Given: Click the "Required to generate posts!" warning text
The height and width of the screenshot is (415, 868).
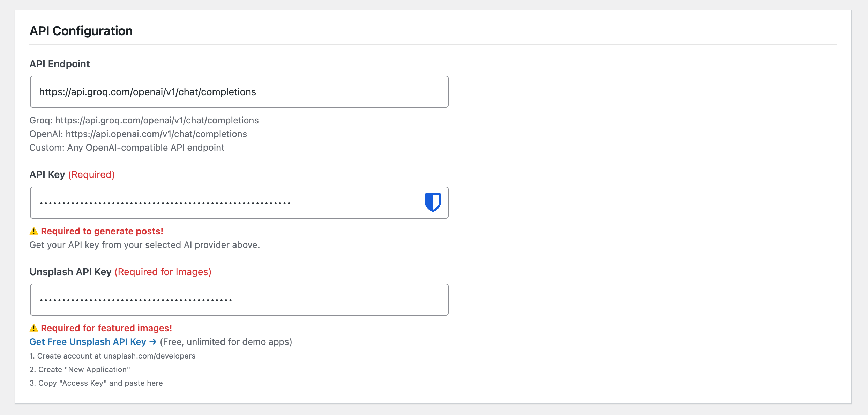Looking at the screenshot, I should [x=102, y=231].
